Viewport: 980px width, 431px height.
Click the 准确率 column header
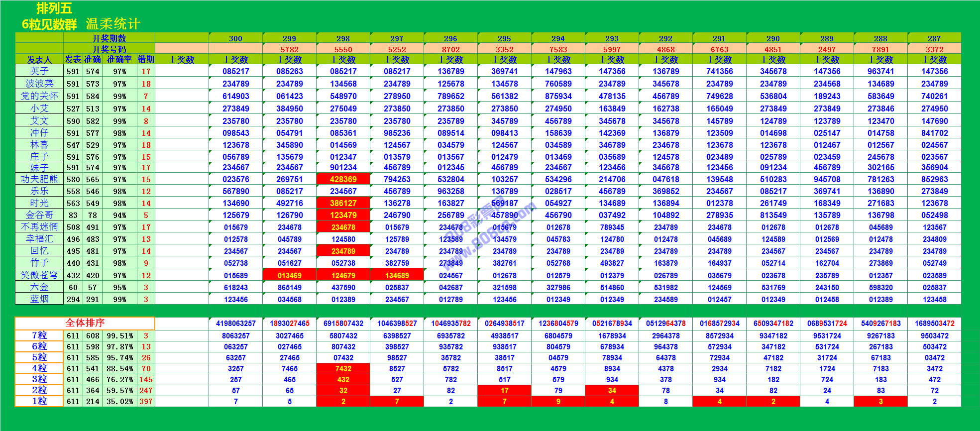tap(119, 60)
